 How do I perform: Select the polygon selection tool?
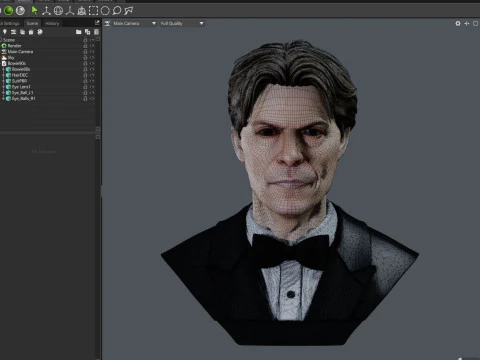[x=128, y=11]
